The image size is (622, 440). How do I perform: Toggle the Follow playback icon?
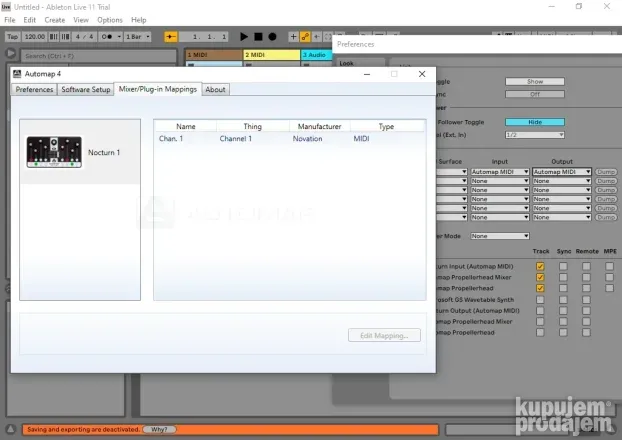pyautogui.click(x=171, y=37)
